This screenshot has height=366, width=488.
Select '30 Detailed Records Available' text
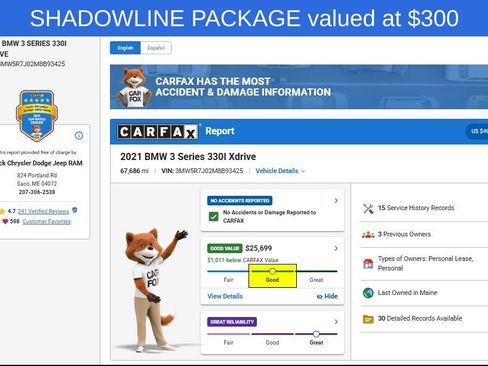pyautogui.click(x=420, y=318)
